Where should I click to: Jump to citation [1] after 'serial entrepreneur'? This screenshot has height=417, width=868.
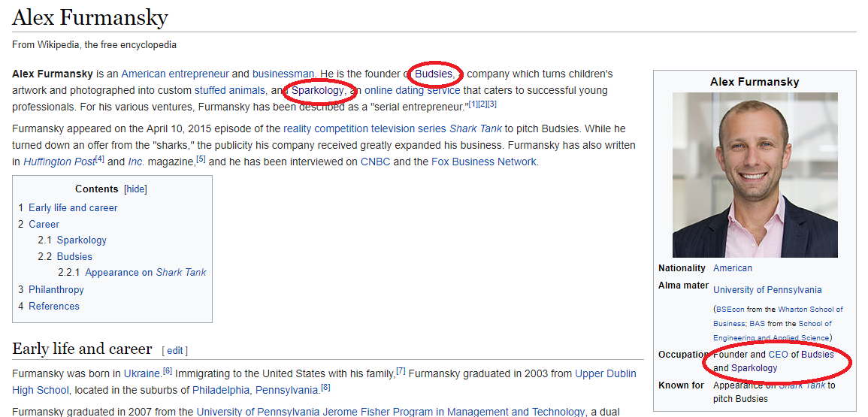pos(473,104)
